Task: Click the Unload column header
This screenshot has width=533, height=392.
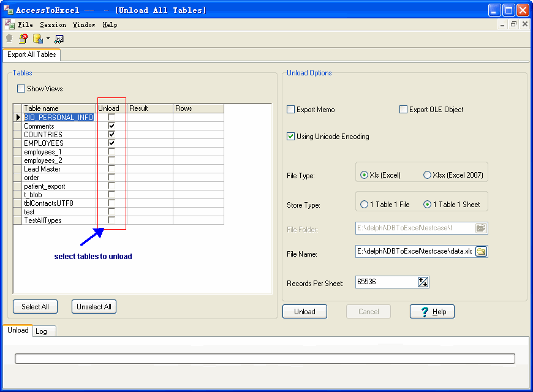Action: tap(112, 108)
